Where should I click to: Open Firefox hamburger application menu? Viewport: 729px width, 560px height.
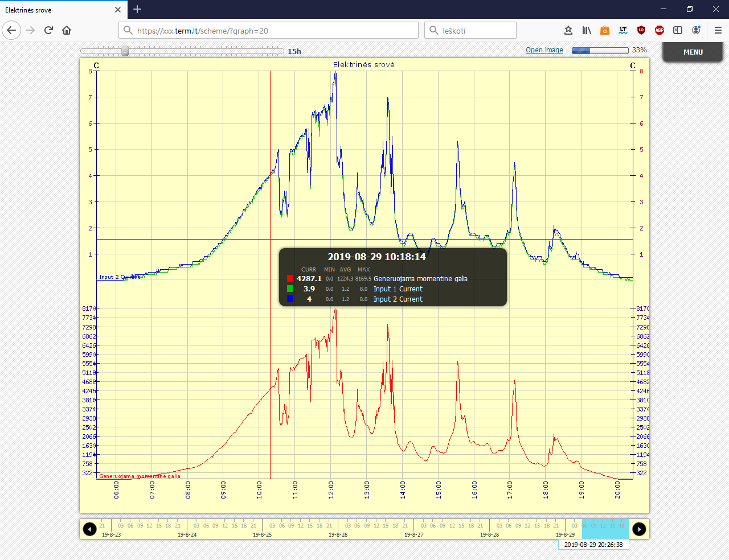point(718,30)
